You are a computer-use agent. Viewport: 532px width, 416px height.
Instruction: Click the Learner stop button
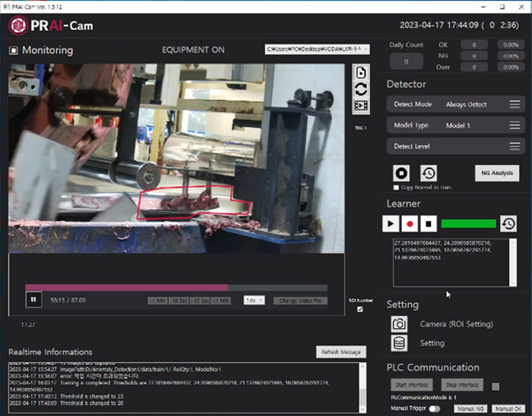[429, 224]
